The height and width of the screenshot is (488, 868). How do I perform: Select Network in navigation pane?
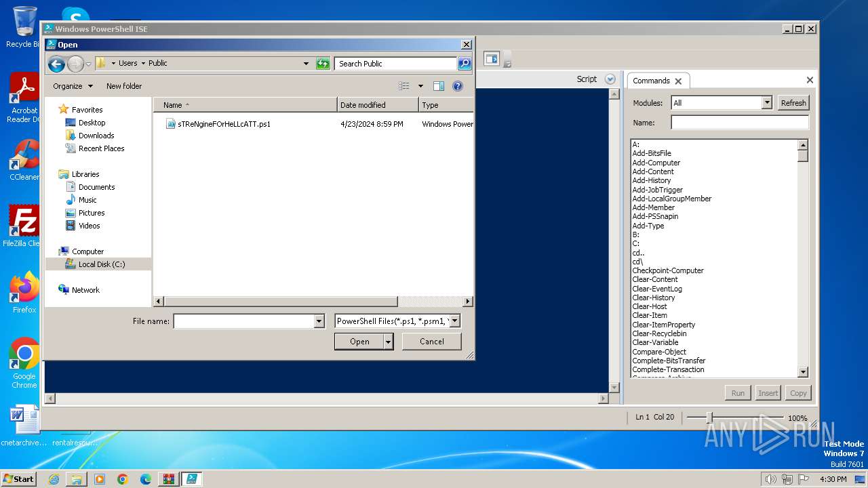[x=85, y=290]
